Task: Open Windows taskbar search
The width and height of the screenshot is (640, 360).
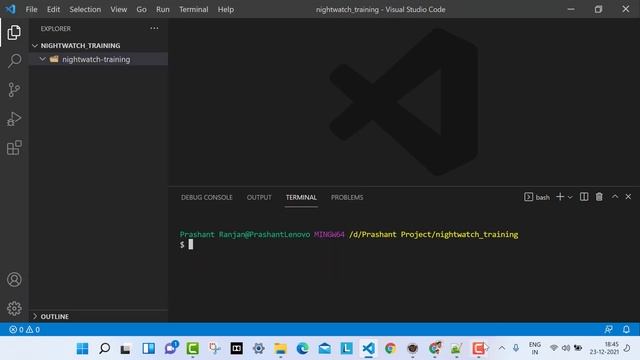Action: (x=104, y=348)
